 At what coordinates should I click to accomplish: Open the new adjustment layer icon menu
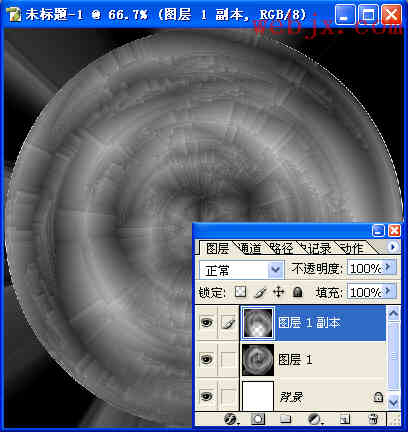(315, 419)
